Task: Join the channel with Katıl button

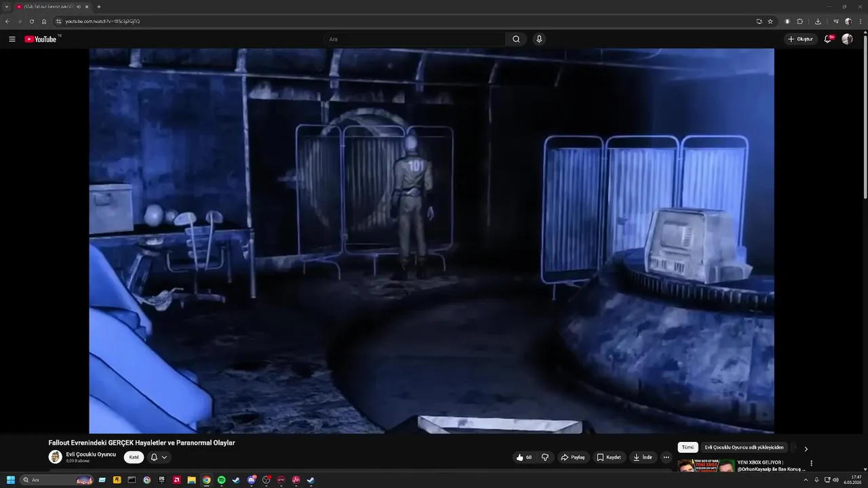Action: pos(134,457)
